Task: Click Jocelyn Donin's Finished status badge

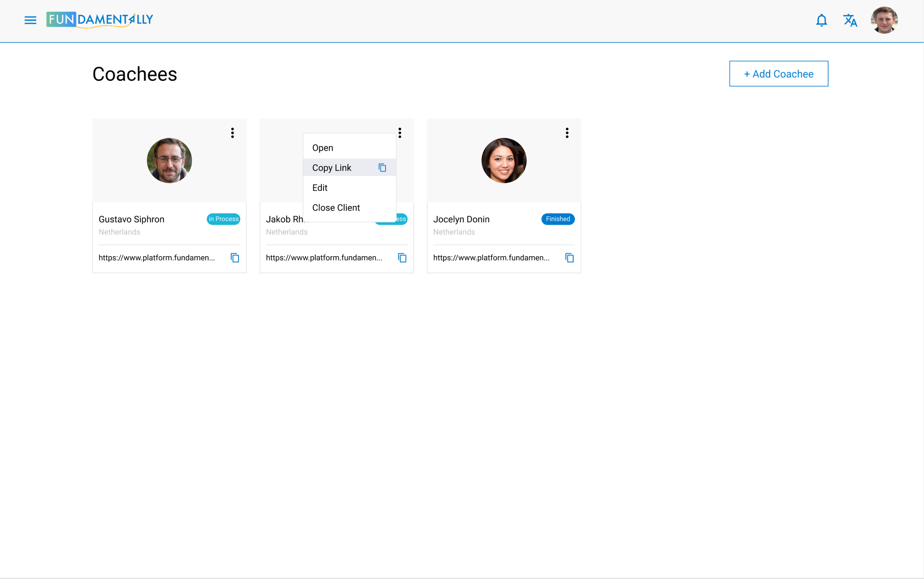Action: pyautogui.click(x=558, y=219)
